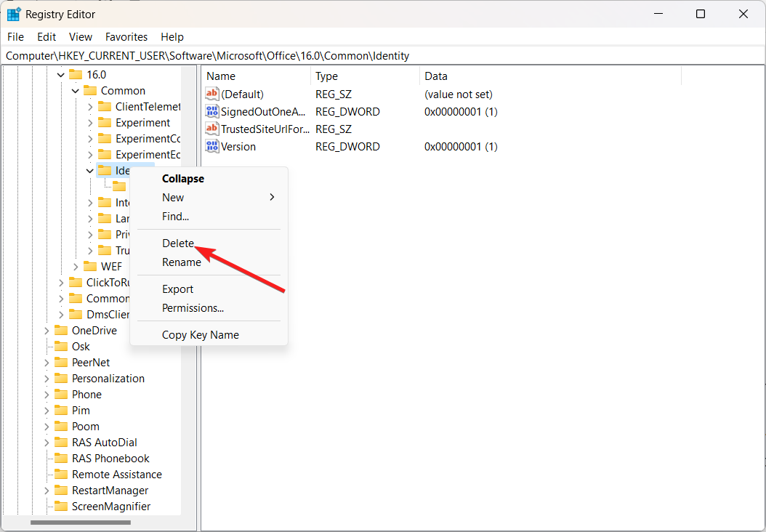Expand the WEF key chevron
This screenshot has width=766, height=532.
76,267
